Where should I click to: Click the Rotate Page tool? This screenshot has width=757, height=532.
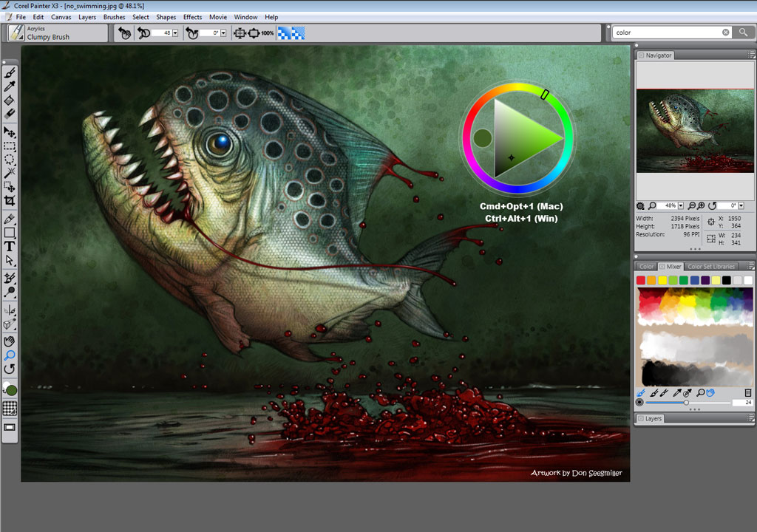[x=10, y=369]
